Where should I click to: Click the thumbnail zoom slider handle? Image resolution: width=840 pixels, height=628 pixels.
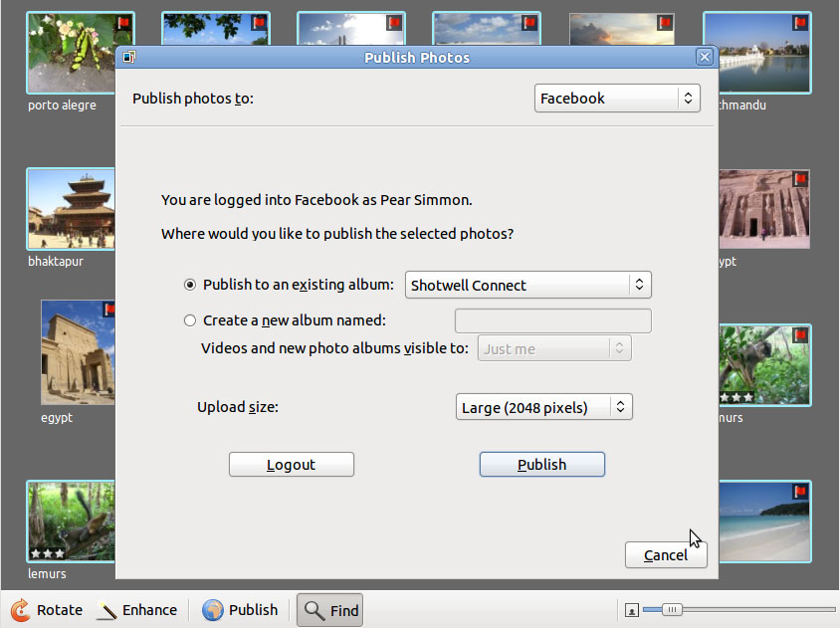[x=673, y=610]
